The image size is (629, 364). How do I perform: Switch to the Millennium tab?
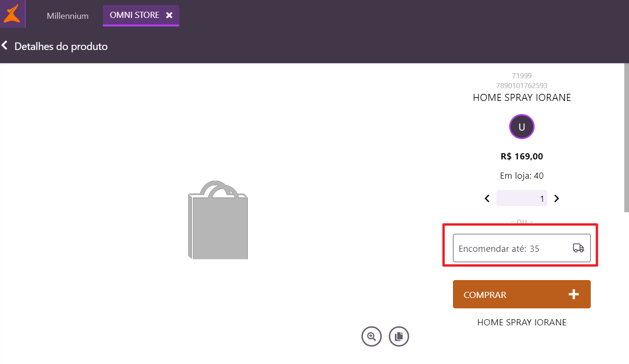point(67,16)
